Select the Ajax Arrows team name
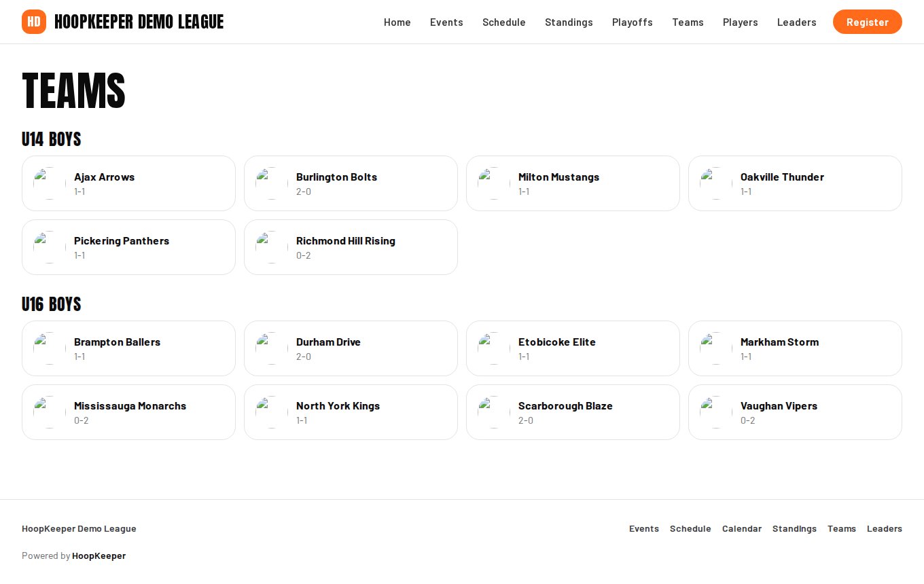Screen dimensions: 924x584 tap(105, 177)
